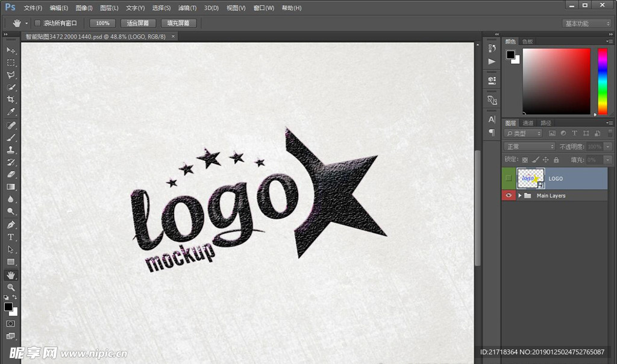Select the Crop tool
617x364 pixels.
tap(11, 99)
